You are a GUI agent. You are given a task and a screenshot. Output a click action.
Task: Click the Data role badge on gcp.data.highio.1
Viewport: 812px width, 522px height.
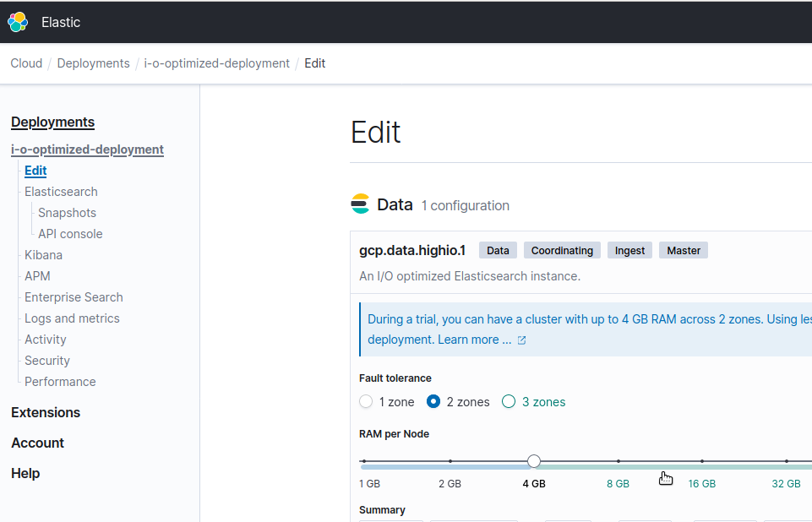497,250
